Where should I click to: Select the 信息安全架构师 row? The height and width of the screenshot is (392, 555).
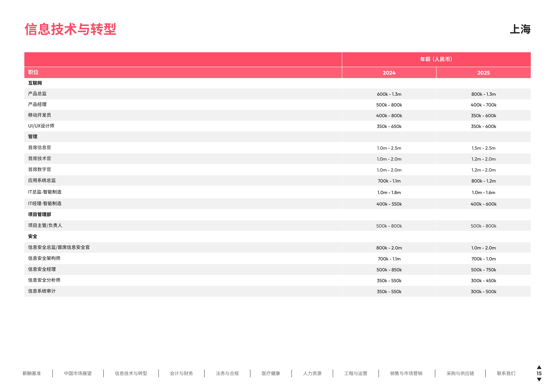(44, 258)
